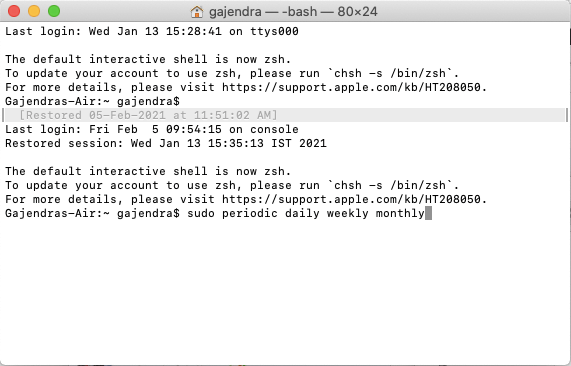Viewport: 571px width, 366px height.
Task: Click the Last login Wed Jan 13 line
Action: tap(152, 31)
